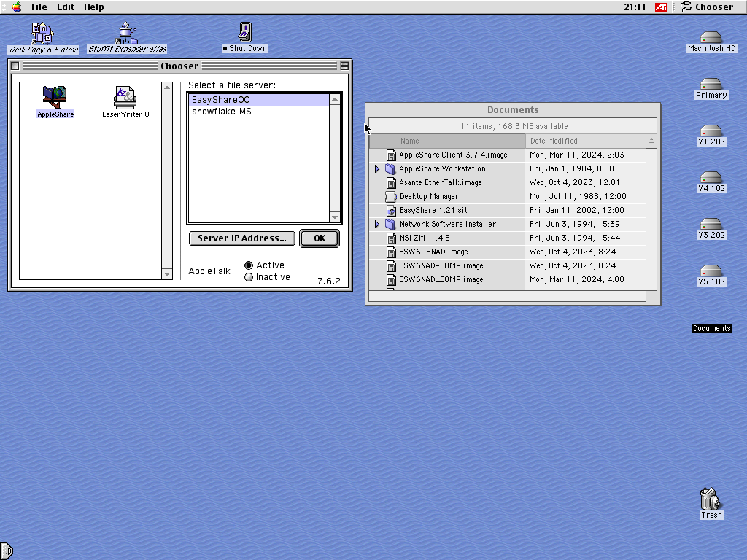Sort Documents by Date Modified column
This screenshot has width=747, height=560.
(586, 141)
